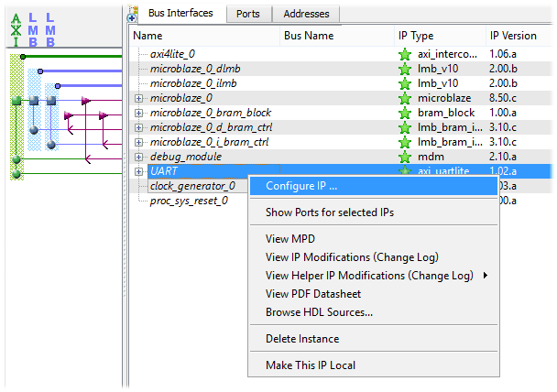Select the axi4lite_0 row
Screen dimensions: 557x392
pyautogui.click(x=172, y=55)
